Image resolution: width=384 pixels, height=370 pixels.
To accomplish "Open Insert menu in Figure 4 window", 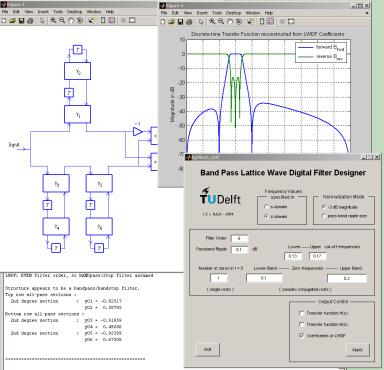I will [202, 13].
